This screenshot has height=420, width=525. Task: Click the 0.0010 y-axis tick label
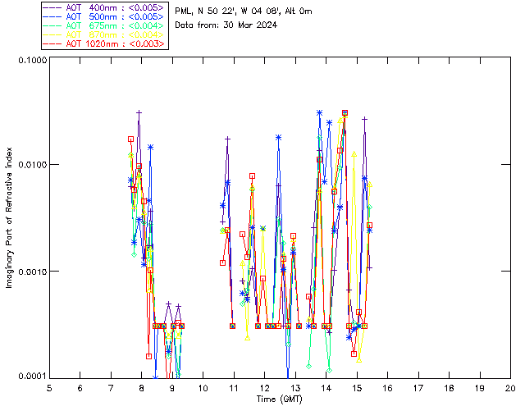point(30,272)
